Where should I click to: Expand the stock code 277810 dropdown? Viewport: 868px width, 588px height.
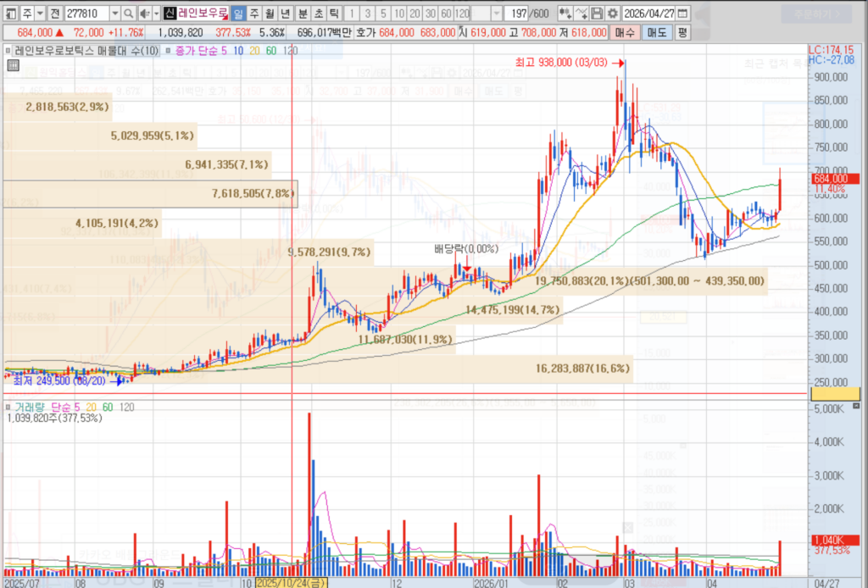(114, 14)
